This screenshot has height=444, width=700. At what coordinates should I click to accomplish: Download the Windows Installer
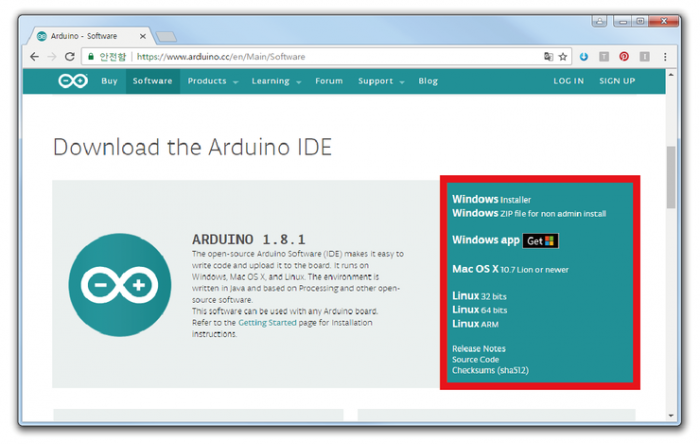point(492,199)
